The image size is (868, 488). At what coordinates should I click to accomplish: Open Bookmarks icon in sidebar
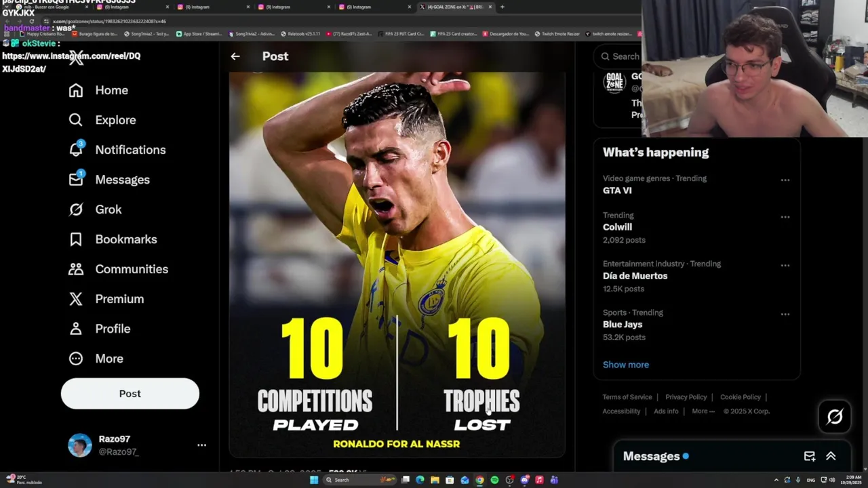point(76,239)
